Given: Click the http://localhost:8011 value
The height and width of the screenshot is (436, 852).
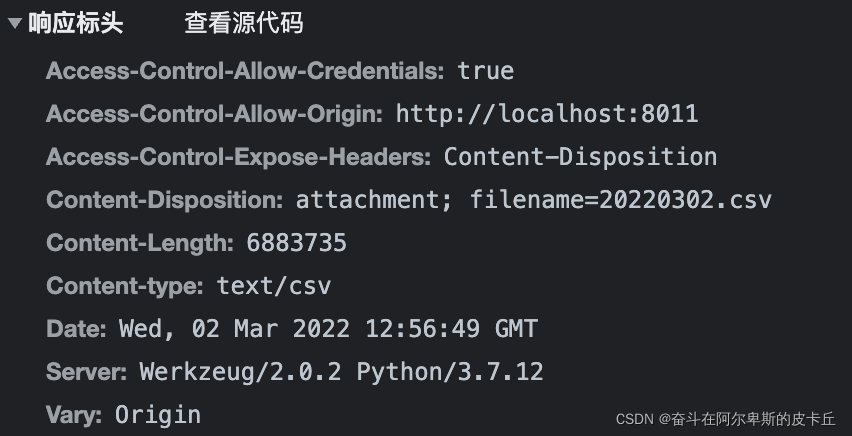Looking at the screenshot, I should point(547,114).
